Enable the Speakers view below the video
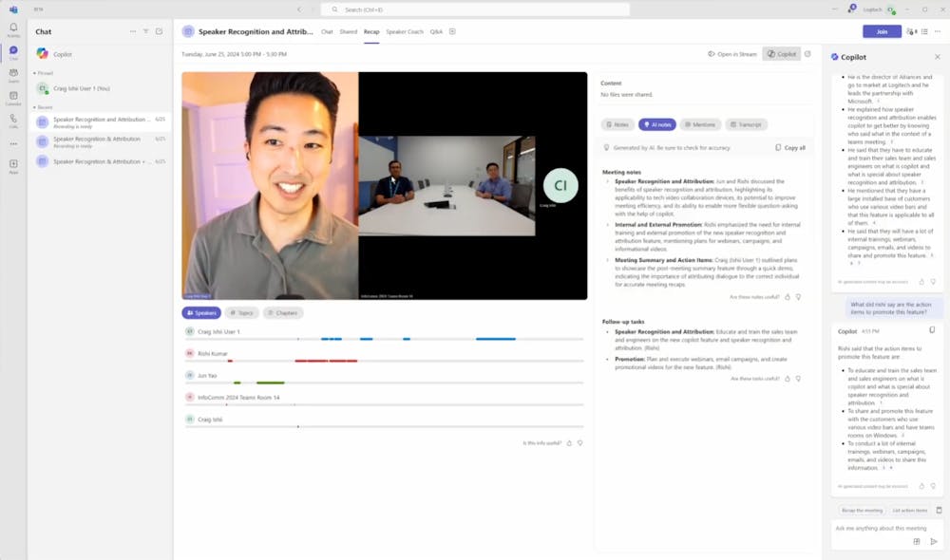This screenshot has width=950, height=560. coord(202,311)
